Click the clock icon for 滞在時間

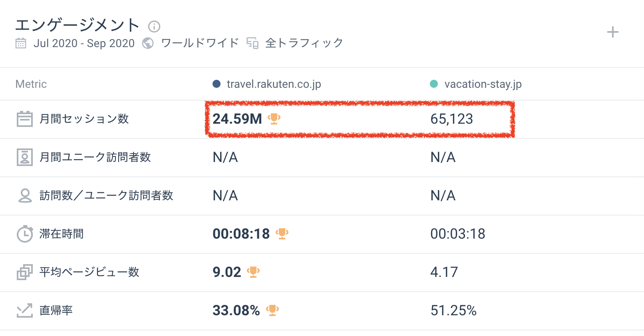tap(24, 234)
